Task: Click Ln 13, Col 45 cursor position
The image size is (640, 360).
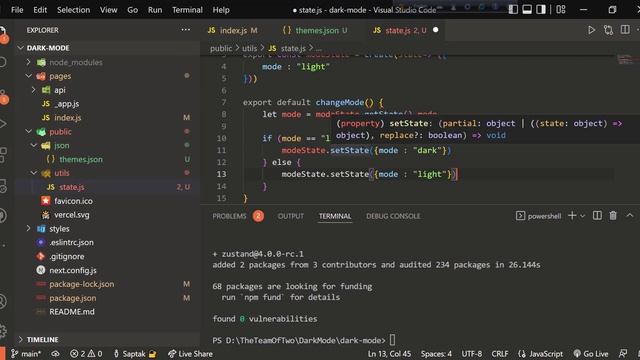Action: tap(389, 353)
